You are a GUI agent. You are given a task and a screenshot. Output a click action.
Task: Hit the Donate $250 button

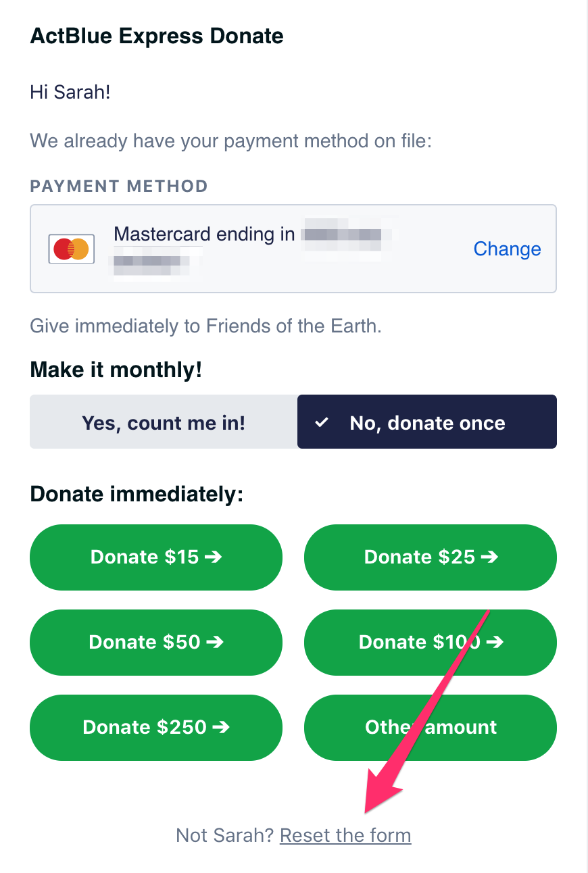pyautogui.click(x=156, y=727)
